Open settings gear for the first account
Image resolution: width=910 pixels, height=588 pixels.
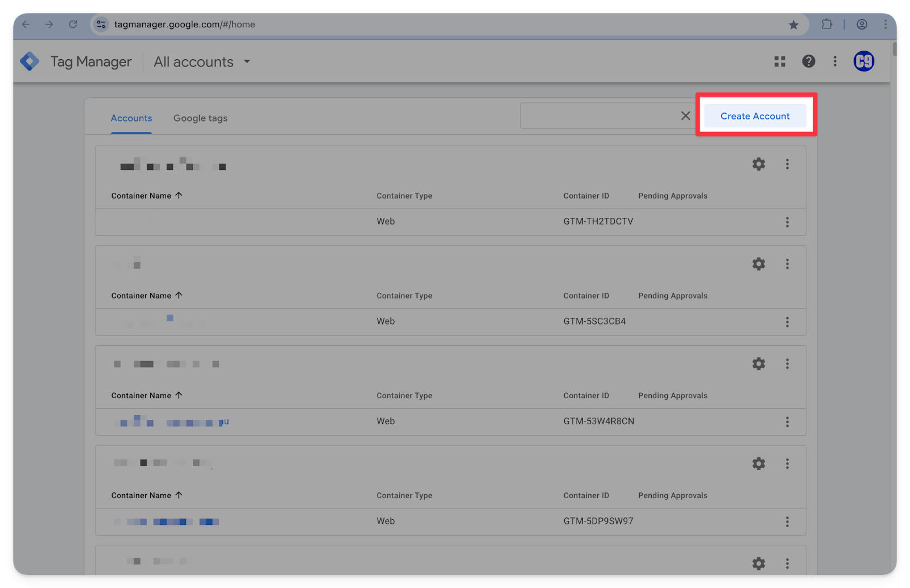(x=759, y=164)
